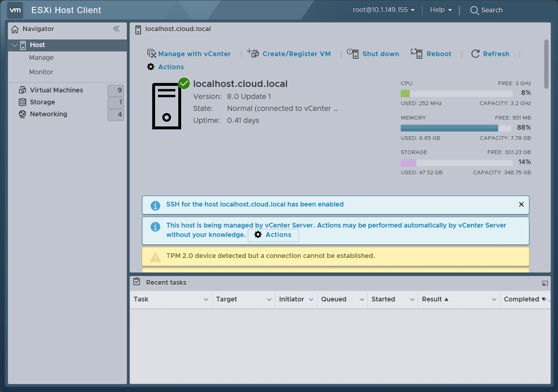The height and width of the screenshot is (392, 558).
Task: Click the Shut down host icon
Action: 353,53
